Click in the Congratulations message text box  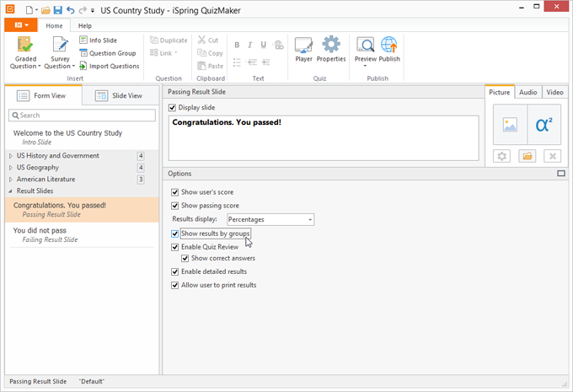tap(324, 138)
